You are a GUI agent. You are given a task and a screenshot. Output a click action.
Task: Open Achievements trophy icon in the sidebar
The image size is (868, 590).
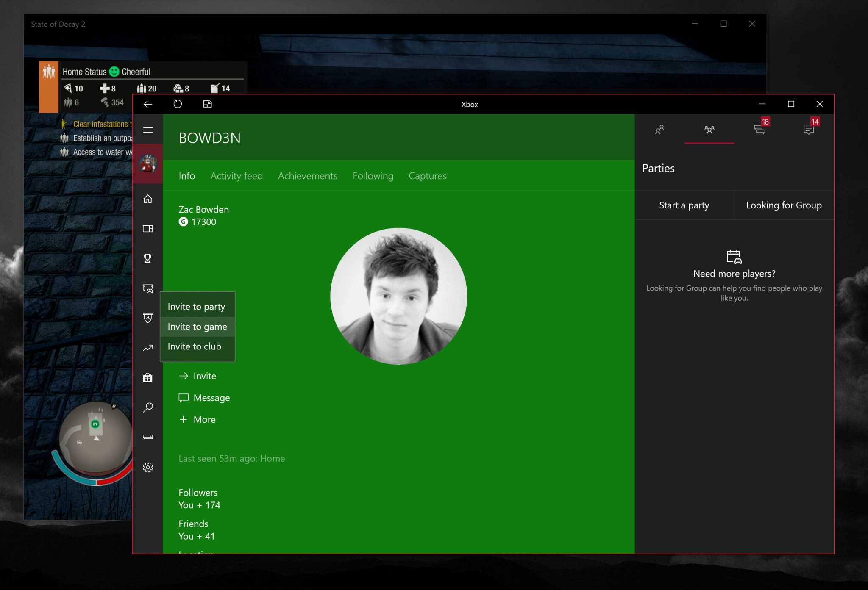[147, 258]
